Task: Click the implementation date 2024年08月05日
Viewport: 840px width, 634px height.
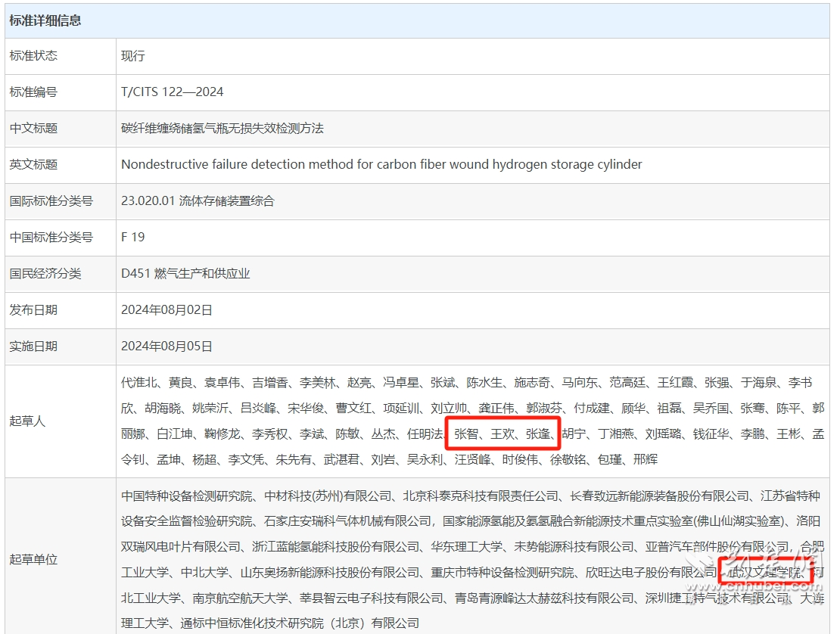Action: pos(166,347)
